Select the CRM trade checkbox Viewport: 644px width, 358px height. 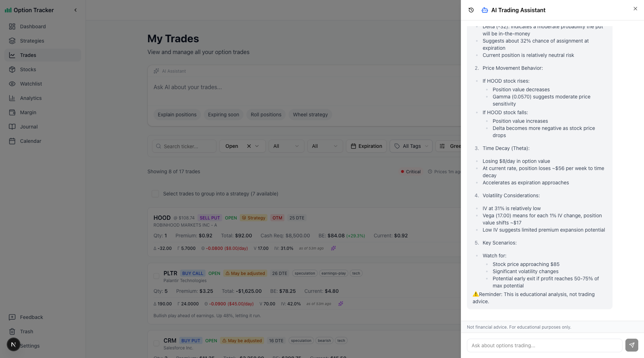point(156,343)
